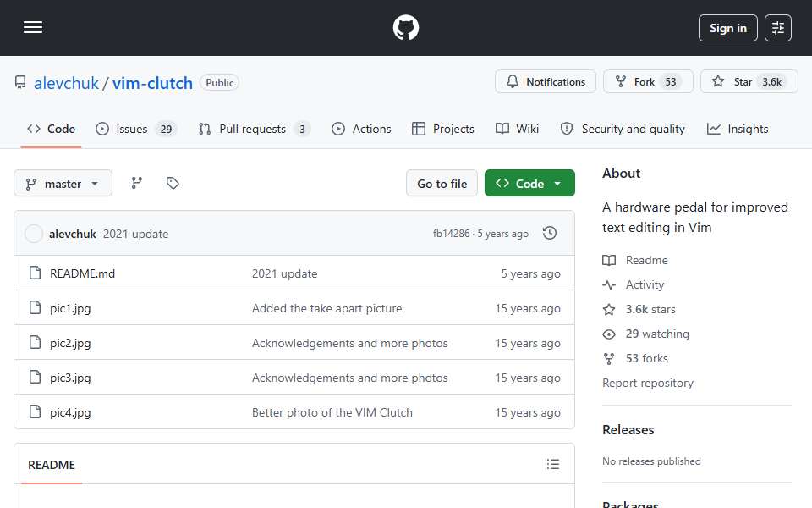Expand the green Code dropdown button
Image resolution: width=812 pixels, height=508 pixels.
[529, 184]
